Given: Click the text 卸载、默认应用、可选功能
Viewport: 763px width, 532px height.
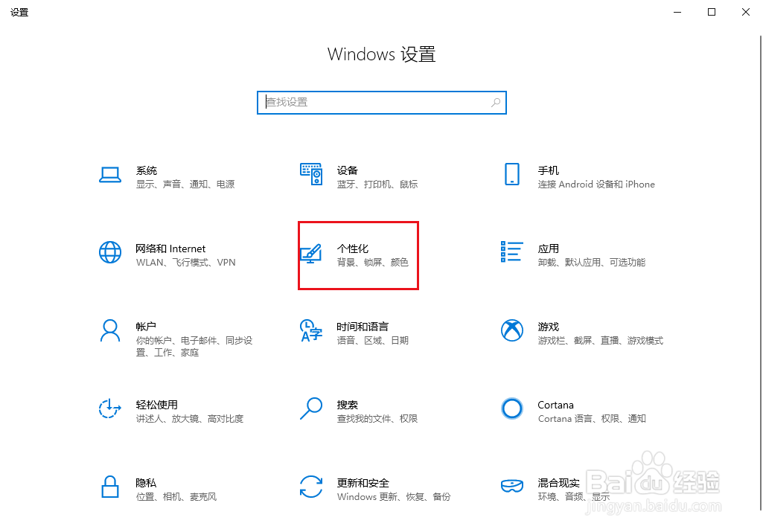Looking at the screenshot, I should (x=591, y=263).
